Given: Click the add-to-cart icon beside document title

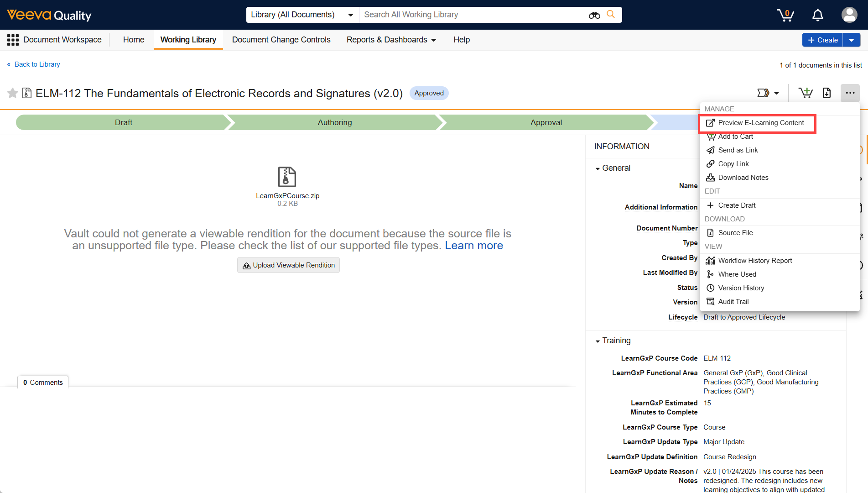Looking at the screenshot, I should click(x=806, y=93).
